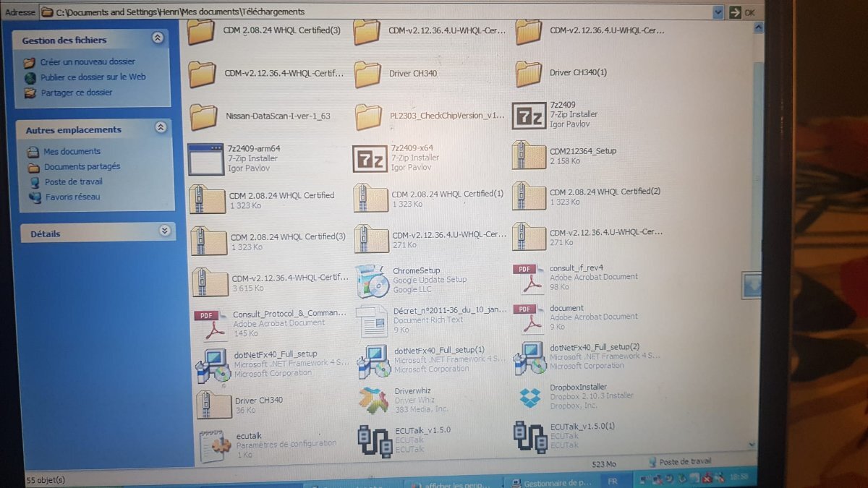Switch to the 'Gestionnaire de p...' taskbar button
868x488 pixels.
(551, 482)
